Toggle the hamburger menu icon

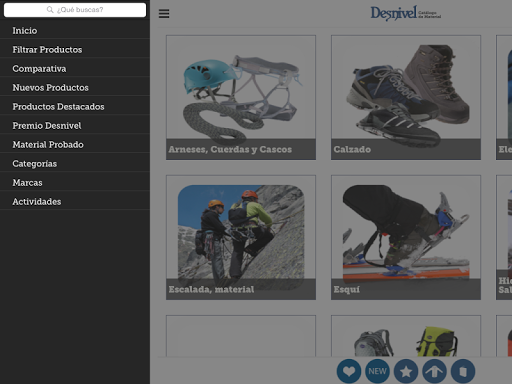164,14
